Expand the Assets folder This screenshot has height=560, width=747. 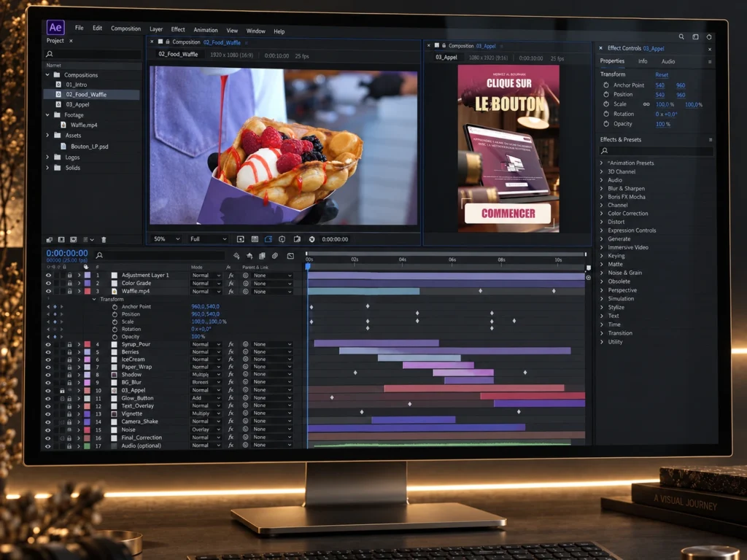(x=47, y=135)
